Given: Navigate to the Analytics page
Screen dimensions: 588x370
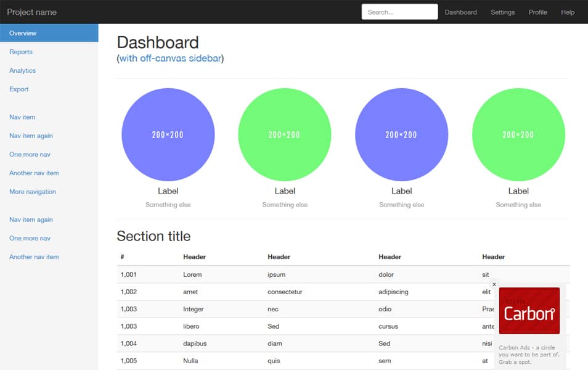Looking at the screenshot, I should (x=22, y=70).
